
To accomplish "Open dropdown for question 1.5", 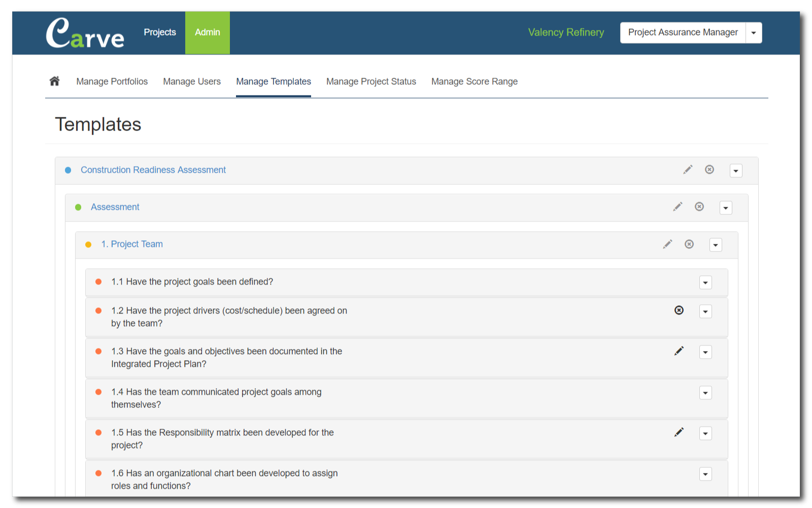I will [x=705, y=433].
